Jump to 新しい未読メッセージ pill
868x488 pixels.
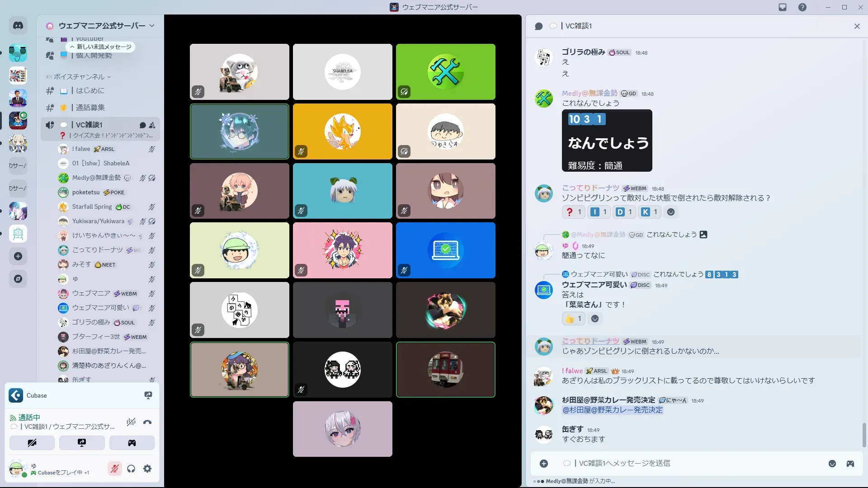[101, 47]
